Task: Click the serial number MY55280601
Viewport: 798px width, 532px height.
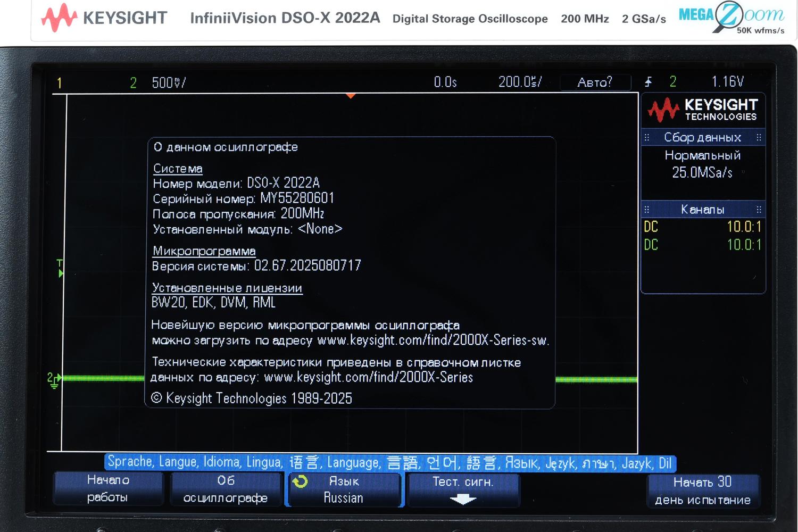Action: point(297,198)
